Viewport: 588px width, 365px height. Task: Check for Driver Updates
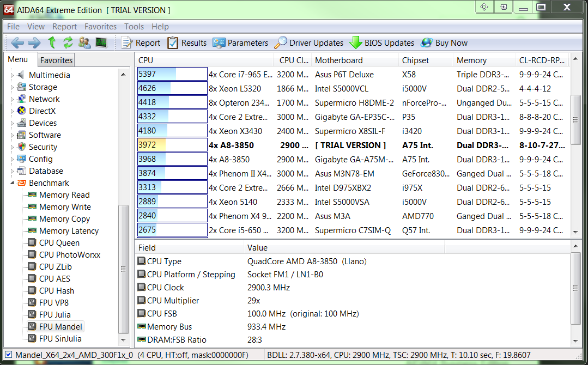pos(308,42)
